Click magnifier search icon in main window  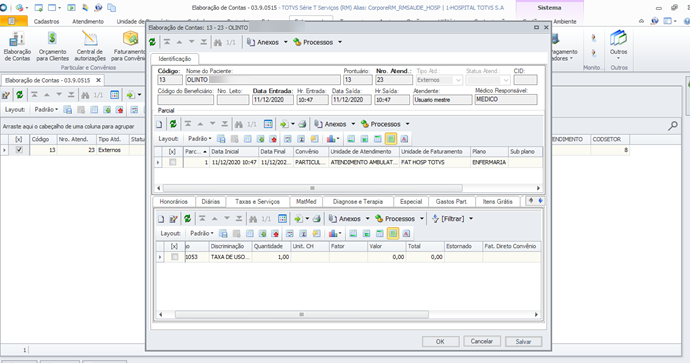673,126
